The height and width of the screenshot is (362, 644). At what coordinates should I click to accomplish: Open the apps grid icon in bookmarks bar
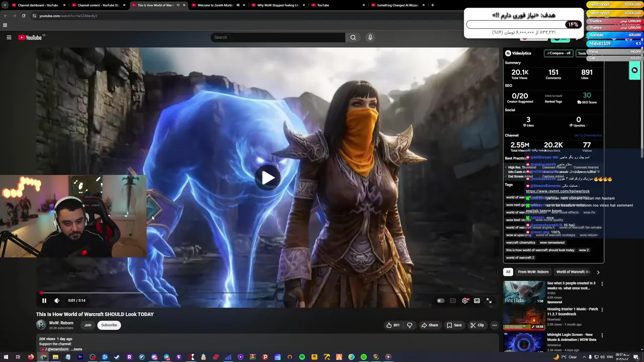click(5, 25)
